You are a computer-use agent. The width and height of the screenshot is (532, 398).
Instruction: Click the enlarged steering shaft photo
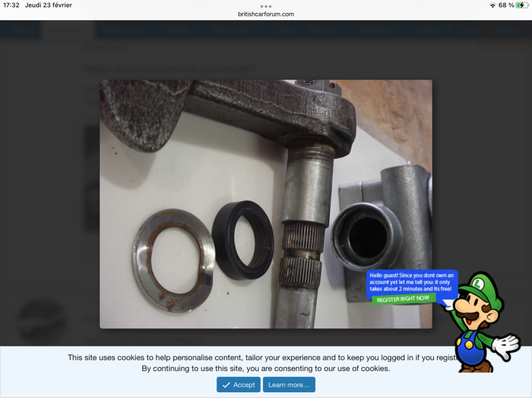pyautogui.click(x=265, y=204)
